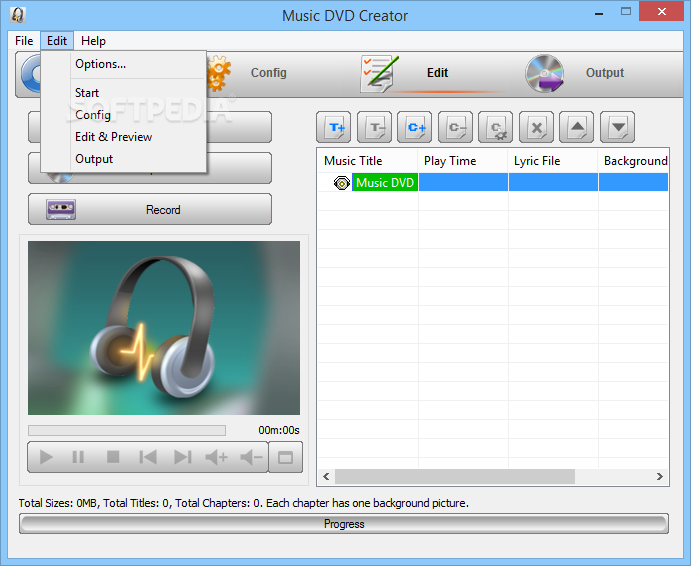The width and height of the screenshot is (691, 566).
Task: Select Start in the Edit menu
Action: tap(124, 93)
